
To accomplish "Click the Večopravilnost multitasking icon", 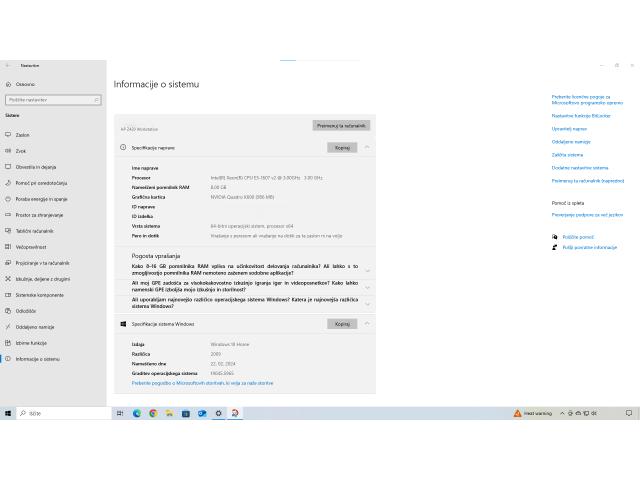I will [8, 247].
